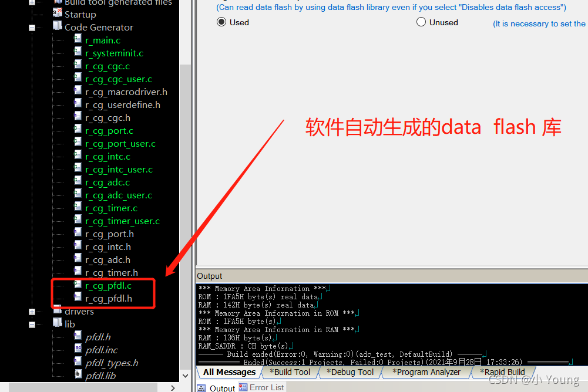The width and height of the screenshot is (588, 392).
Task: Click the r_cg_port_user.c file icon
Action: tap(78, 142)
